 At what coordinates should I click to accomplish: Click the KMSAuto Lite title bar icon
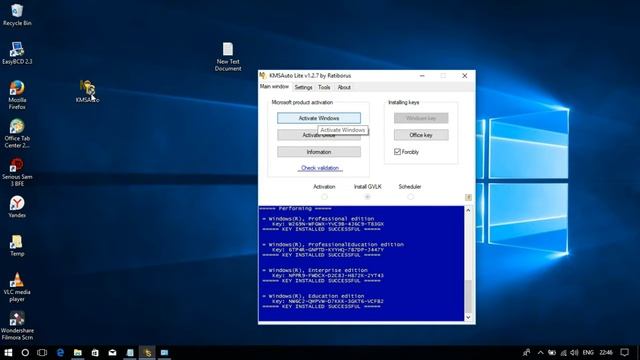(263, 76)
